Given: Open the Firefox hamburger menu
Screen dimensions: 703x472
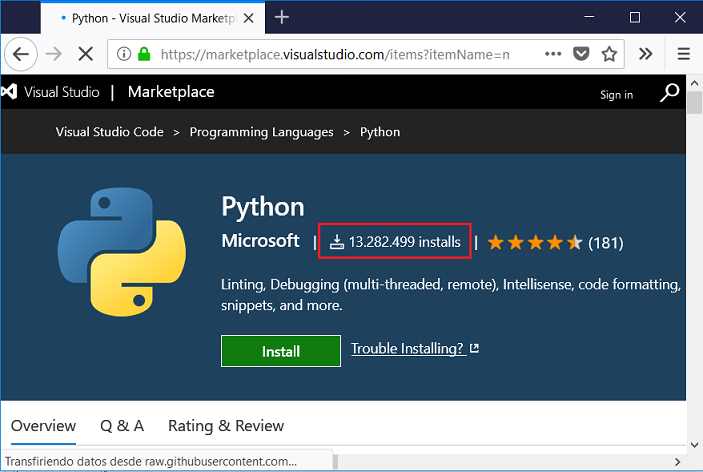Looking at the screenshot, I should tap(683, 54).
